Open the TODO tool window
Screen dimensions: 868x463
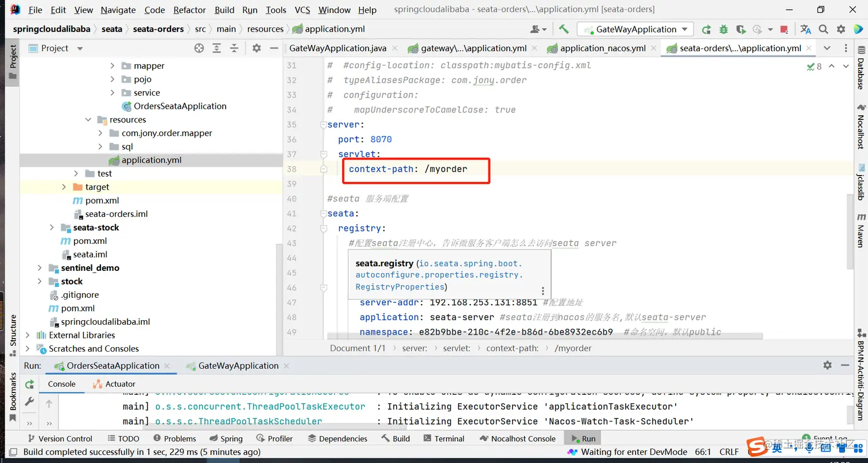click(123, 439)
